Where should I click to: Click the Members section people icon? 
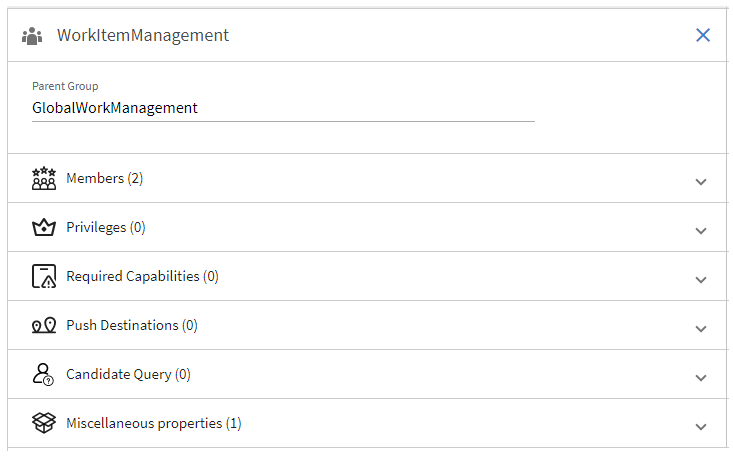[x=44, y=179]
